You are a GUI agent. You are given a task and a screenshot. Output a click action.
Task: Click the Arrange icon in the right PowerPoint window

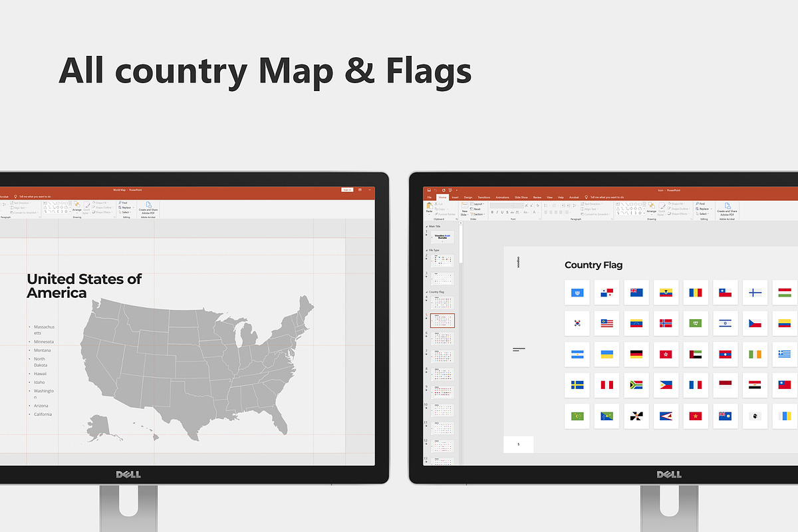pos(652,207)
